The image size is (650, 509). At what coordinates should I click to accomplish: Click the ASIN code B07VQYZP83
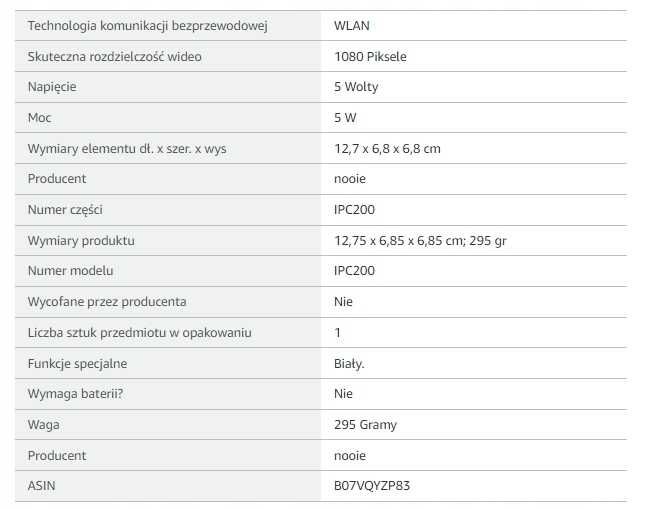click(x=372, y=486)
